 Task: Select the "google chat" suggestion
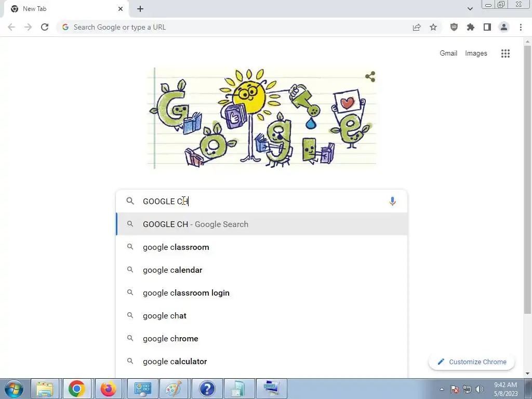[x=262, y=315]
